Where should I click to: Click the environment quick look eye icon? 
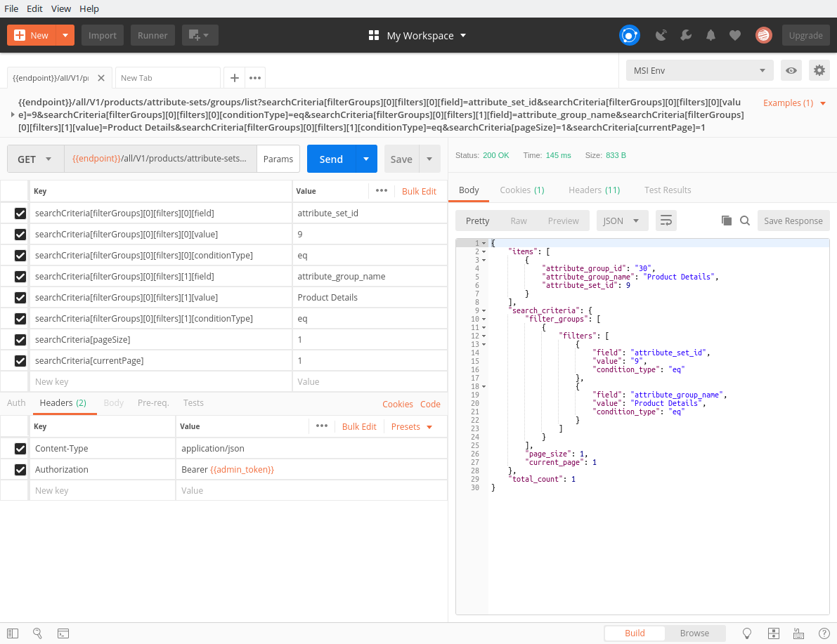pyautogui.click(x=791, y=70)
